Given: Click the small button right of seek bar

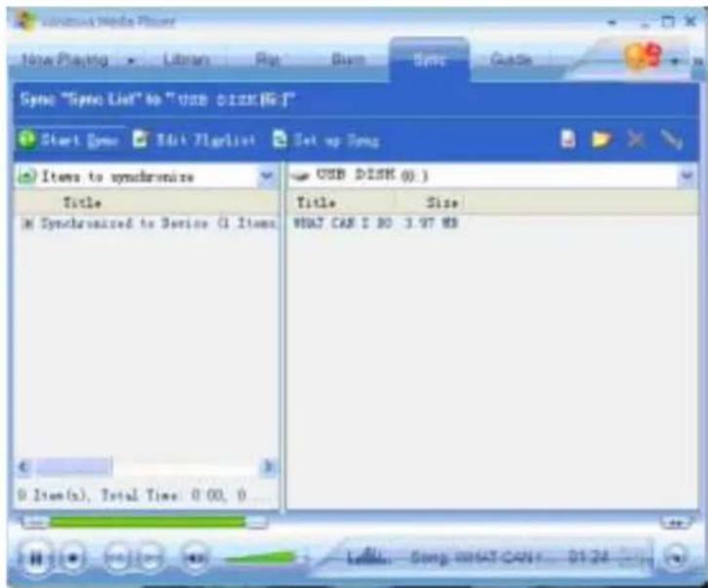Looking at the screenshot, I should tap(676, 523).
